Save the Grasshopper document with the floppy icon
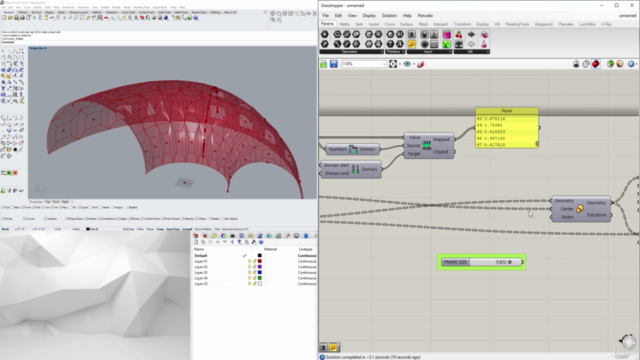 334,64
